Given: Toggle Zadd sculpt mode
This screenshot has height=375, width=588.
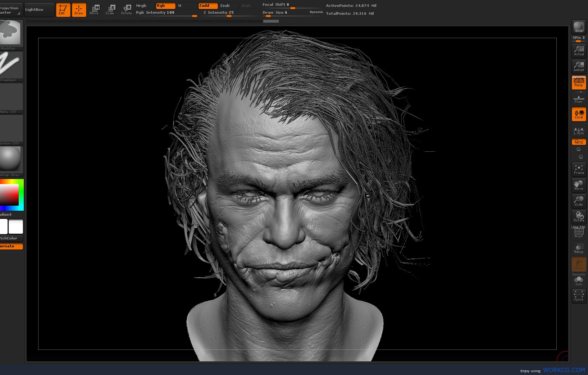Looking at the screenshot, I should click(208, 6).
